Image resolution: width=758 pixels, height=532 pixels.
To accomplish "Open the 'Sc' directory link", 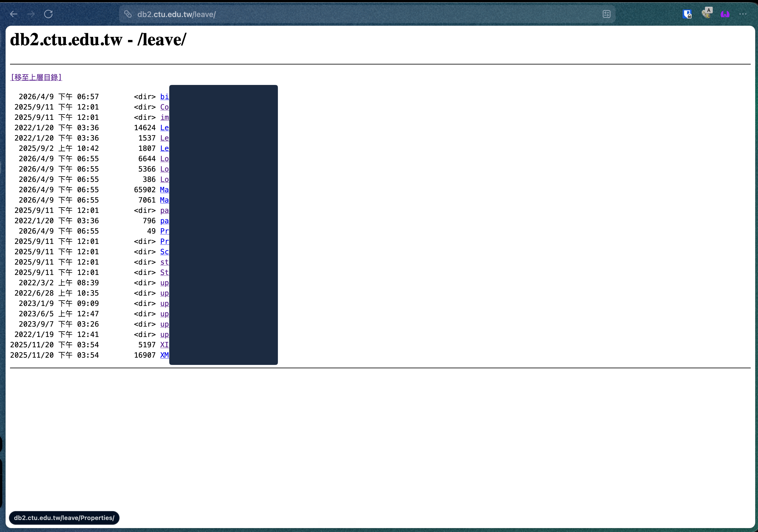I will coord(165,252).
